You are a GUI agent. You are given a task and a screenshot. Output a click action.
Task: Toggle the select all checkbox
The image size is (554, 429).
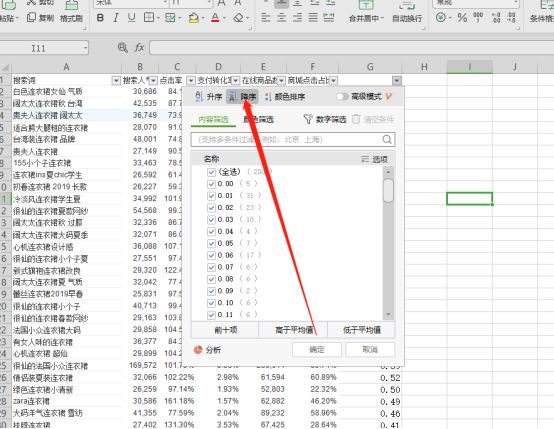pyautogui.click(x=211, y=172)
